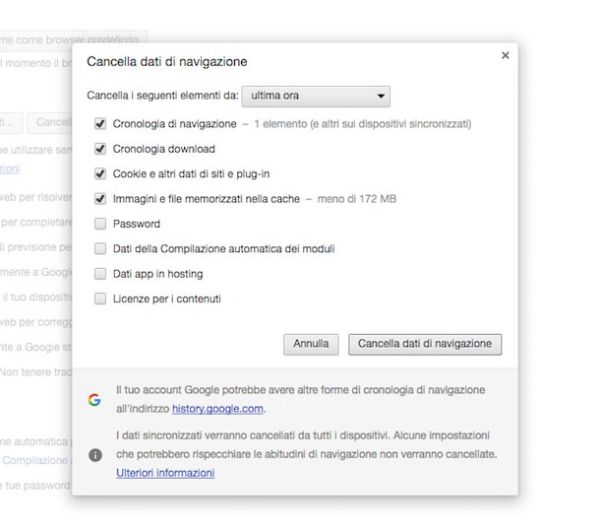600x523 pixels.
Task: Enable Licenze per i contenuti checkbox
Action: coord(100,298)
